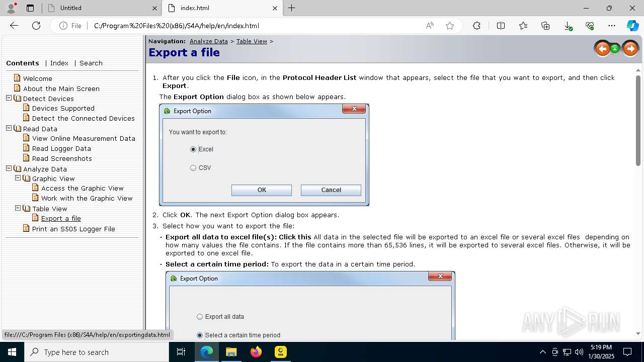
Task: Open the tab actions menu icon
Action: [30, 8]
